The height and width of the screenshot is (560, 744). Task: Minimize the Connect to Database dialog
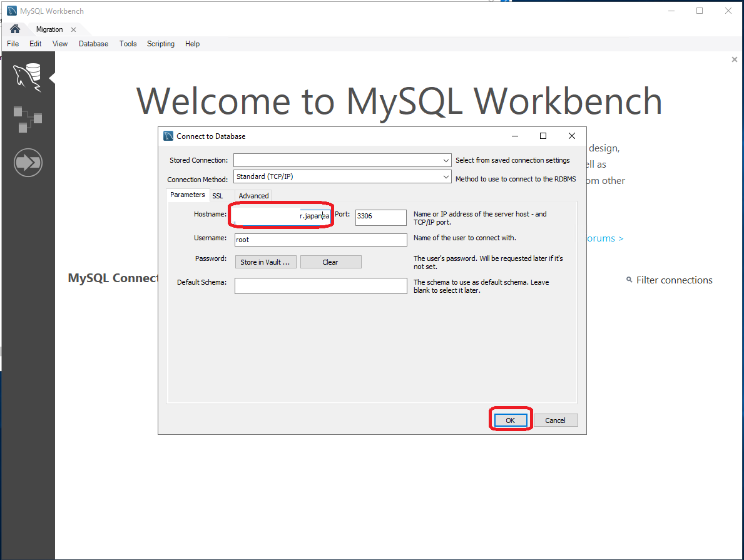coord(515,136)
